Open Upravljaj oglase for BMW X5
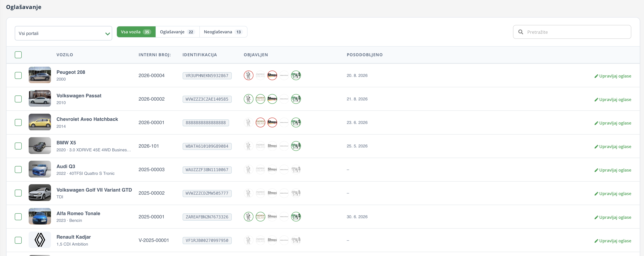 [613, 146]
